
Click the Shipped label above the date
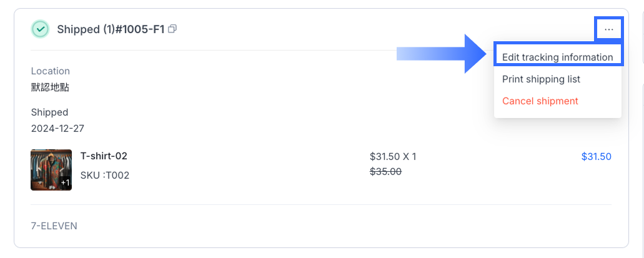tap(49, 112)
